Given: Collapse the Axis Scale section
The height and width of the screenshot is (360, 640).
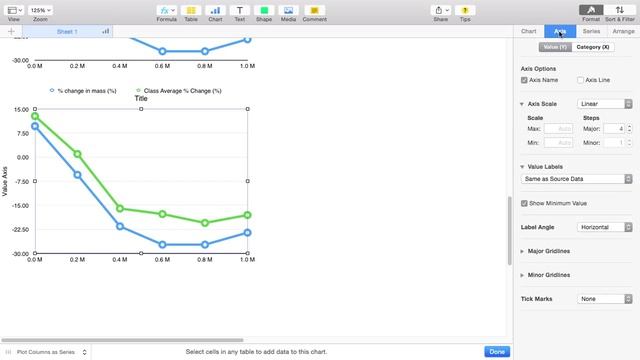Looking at the screenshot, I should tap(522, 104).
